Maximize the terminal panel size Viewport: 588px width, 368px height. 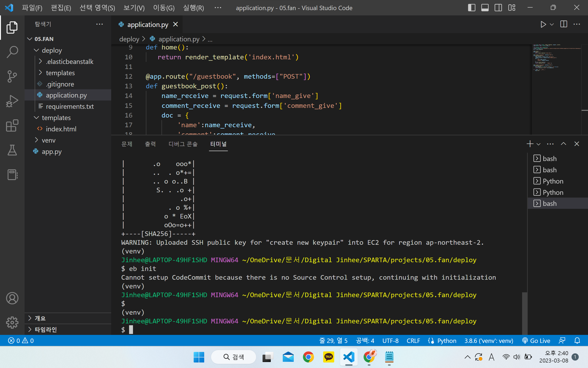tap(563, 144)
